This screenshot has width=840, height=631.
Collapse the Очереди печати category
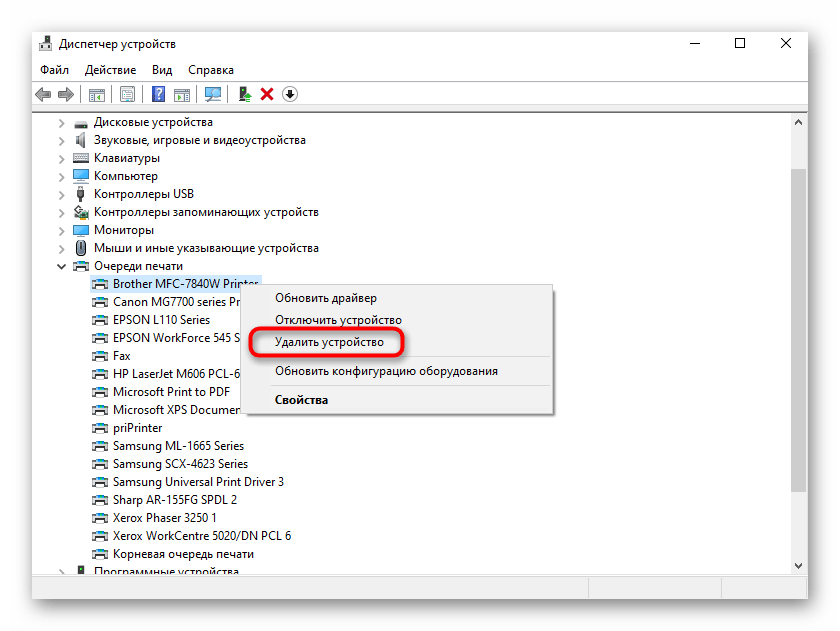tap(62, 266)
